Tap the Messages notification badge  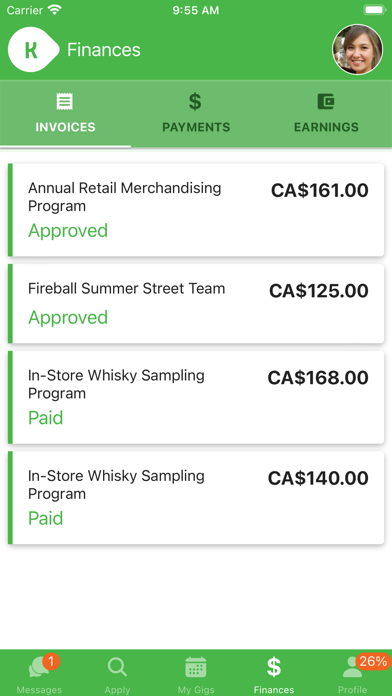tap(51, 661)
